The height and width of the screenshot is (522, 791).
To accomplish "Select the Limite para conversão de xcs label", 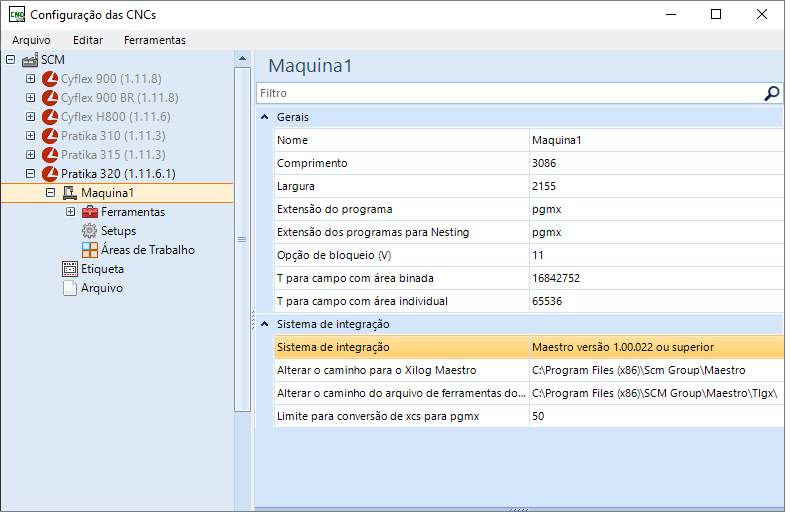I will 378,417.
